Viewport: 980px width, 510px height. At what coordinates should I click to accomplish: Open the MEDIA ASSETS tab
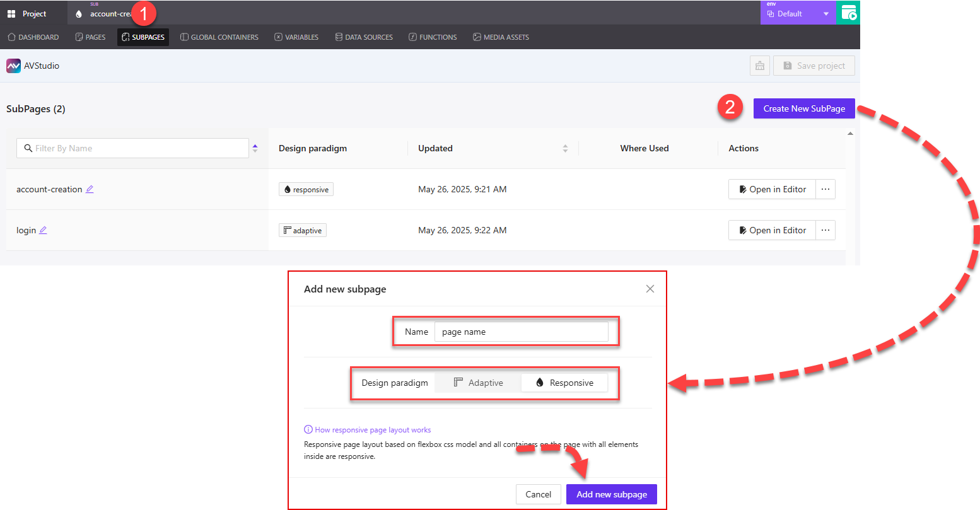pos(501,37)
